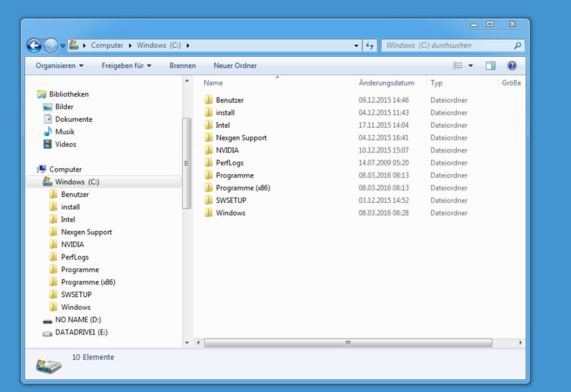Select PerfLogs folder in navigation tree
This screenshot has width=571, height=392.
(x=69, y=257)
